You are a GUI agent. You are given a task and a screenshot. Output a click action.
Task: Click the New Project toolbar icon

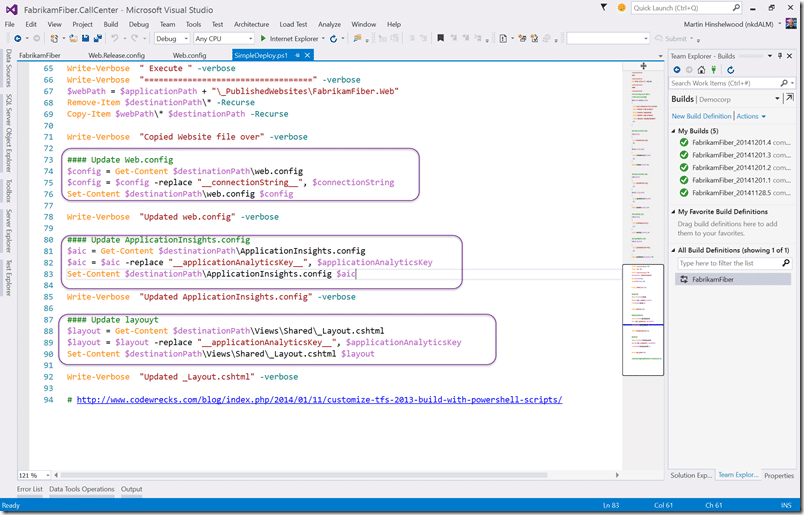(x=54, y=38)
